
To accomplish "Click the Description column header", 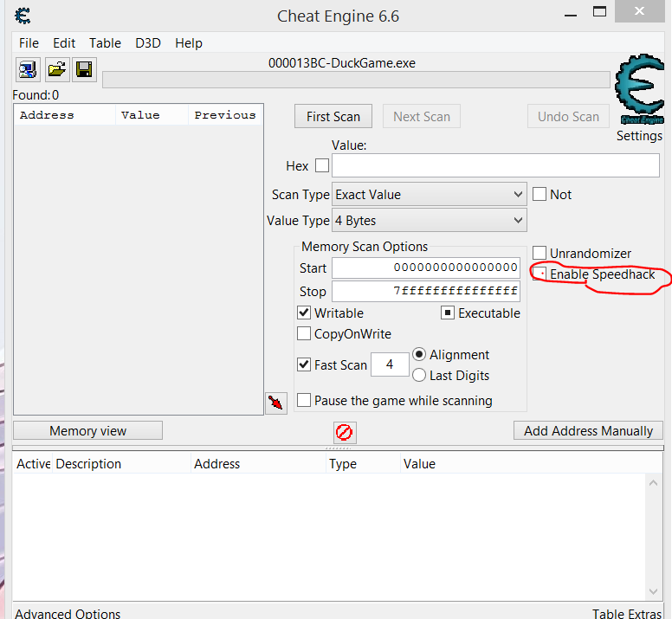I will coord(122,463).
